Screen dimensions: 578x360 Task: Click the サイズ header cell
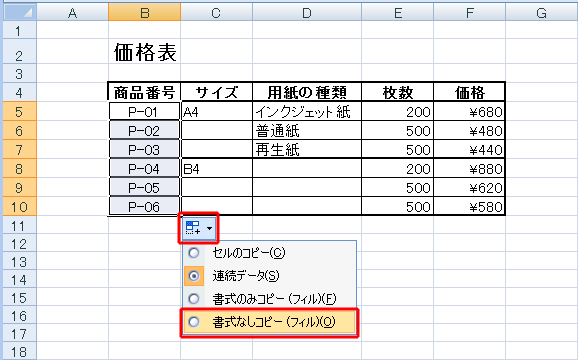click(x=216, y=92)
